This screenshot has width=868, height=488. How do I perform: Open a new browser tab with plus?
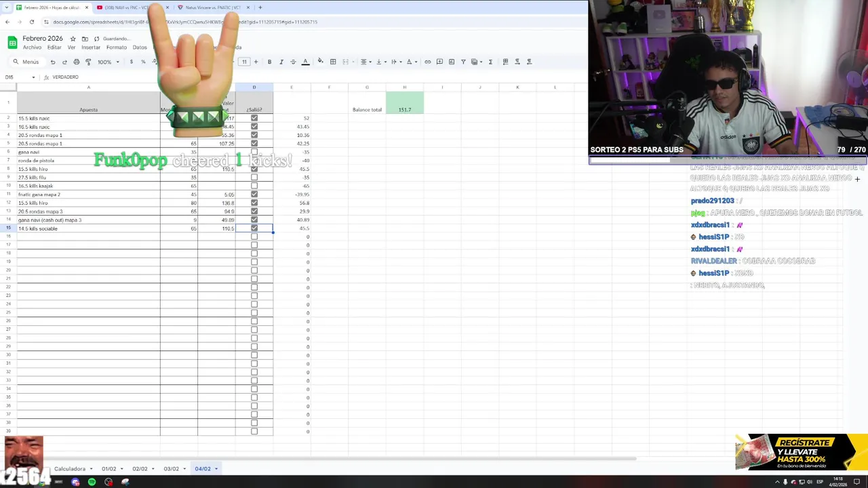pyautogui.click(x=260, y=7)
